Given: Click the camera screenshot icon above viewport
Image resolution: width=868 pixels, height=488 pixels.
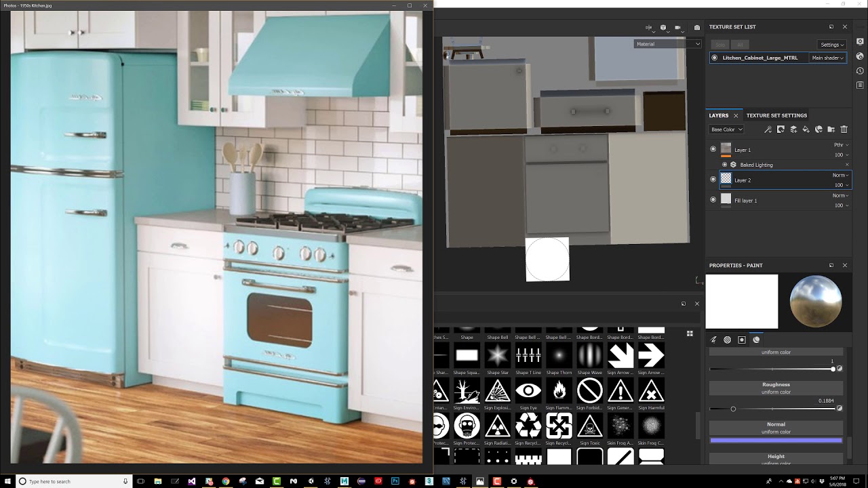Looking at the screenshot, I should tap(696, 28).
